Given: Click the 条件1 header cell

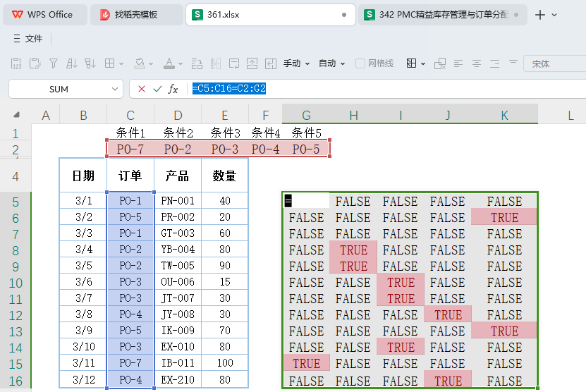Looking at the screenshot, I should (x=130, y=133).
